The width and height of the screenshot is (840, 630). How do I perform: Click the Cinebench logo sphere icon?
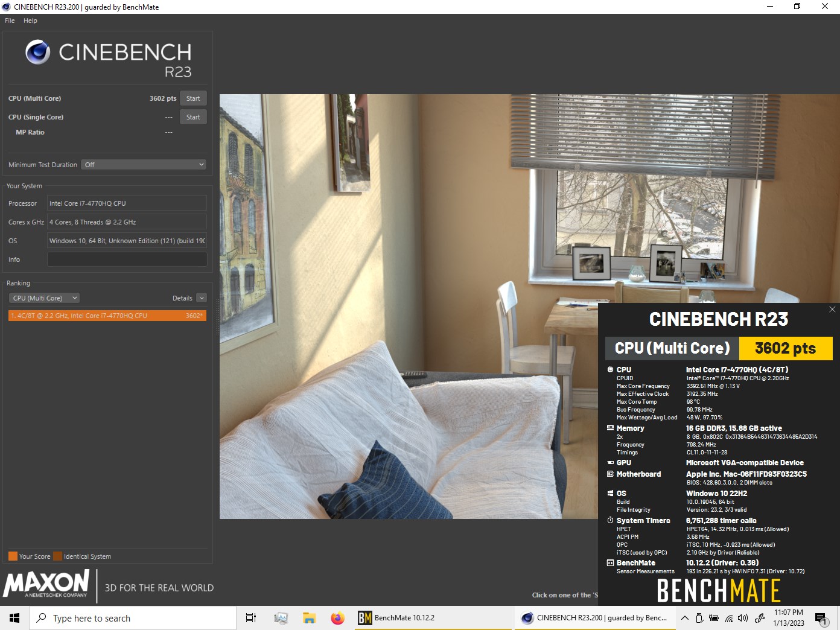click(x=38, y=52)
